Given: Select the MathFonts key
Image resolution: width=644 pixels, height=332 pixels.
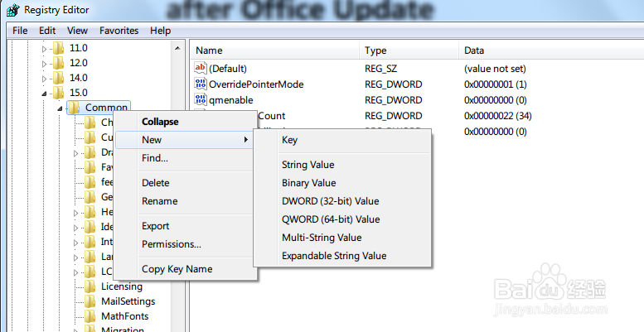Looking at the screenshot, I should tap(125, 316).
